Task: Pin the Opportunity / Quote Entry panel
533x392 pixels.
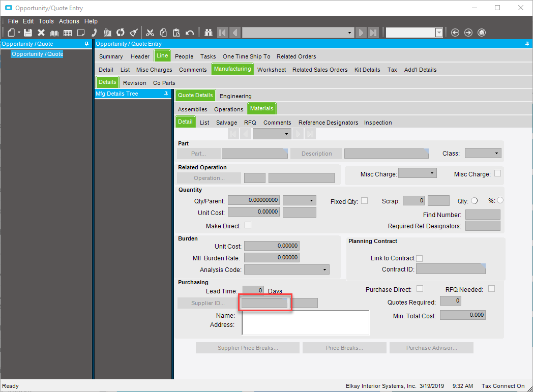Action: (x=527, y=44)
